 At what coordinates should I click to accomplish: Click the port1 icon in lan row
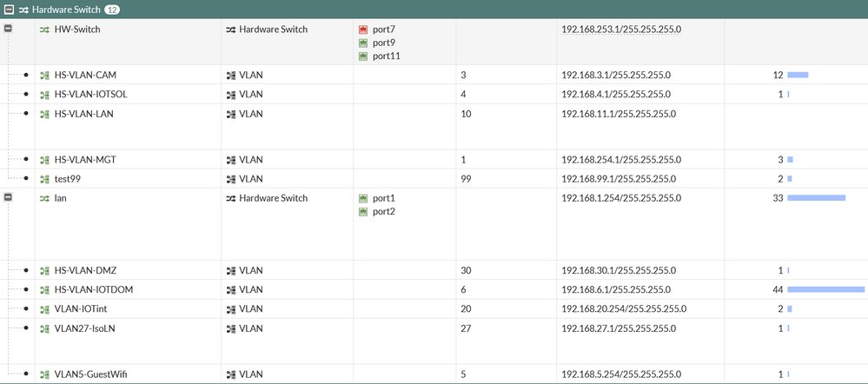point(363,198)
